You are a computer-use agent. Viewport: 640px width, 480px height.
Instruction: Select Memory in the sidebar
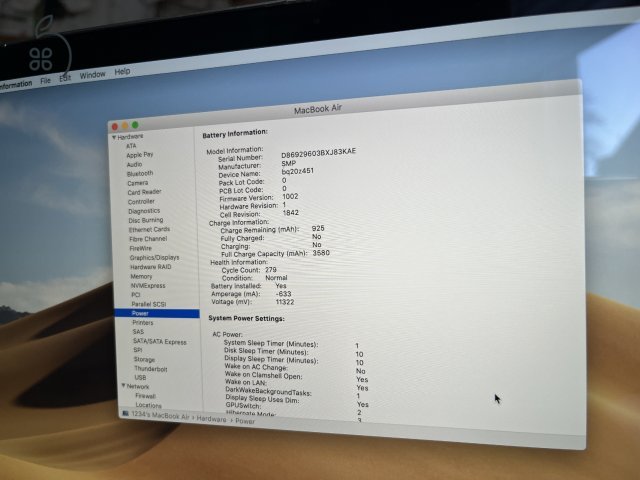point(141,276)
